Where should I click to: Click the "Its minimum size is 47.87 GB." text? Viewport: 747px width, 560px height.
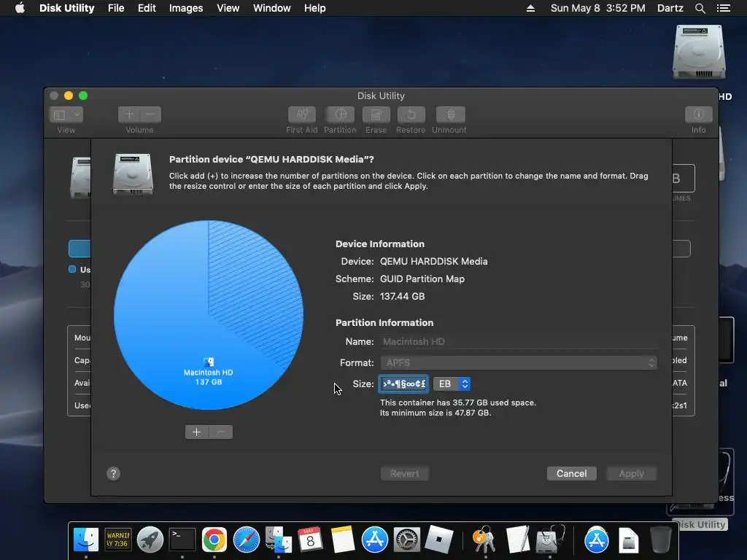click(x=436, y=413)
